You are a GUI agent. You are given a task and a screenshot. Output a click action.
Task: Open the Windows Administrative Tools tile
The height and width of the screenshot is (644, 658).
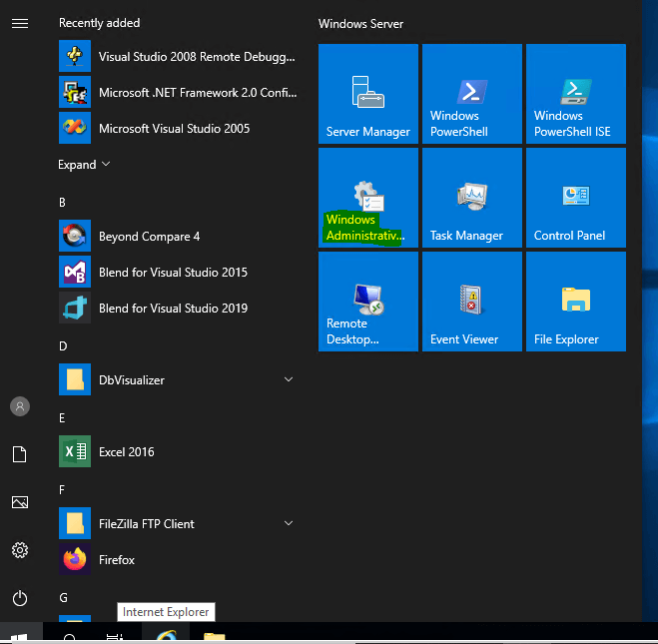point(368,197)
